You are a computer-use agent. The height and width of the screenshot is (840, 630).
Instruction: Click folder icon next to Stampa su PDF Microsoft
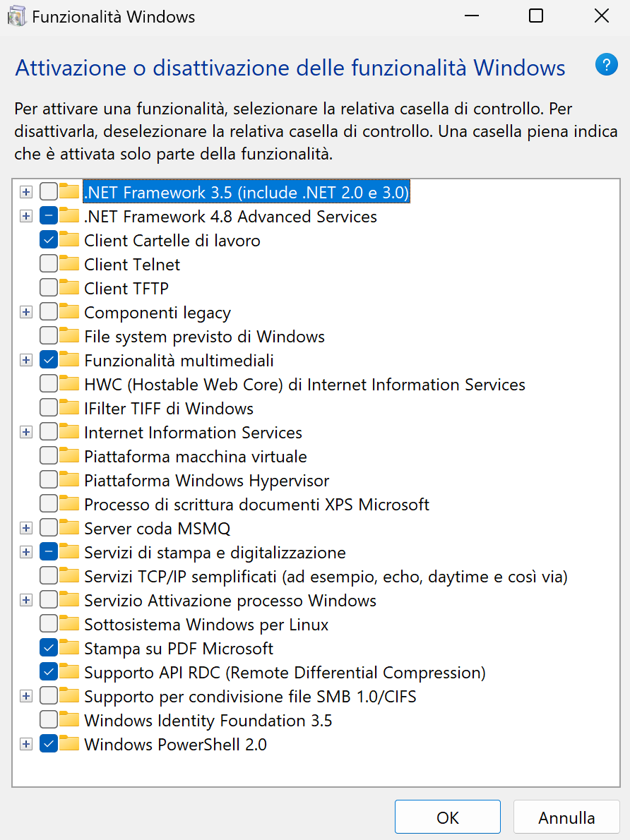point(69,649)
